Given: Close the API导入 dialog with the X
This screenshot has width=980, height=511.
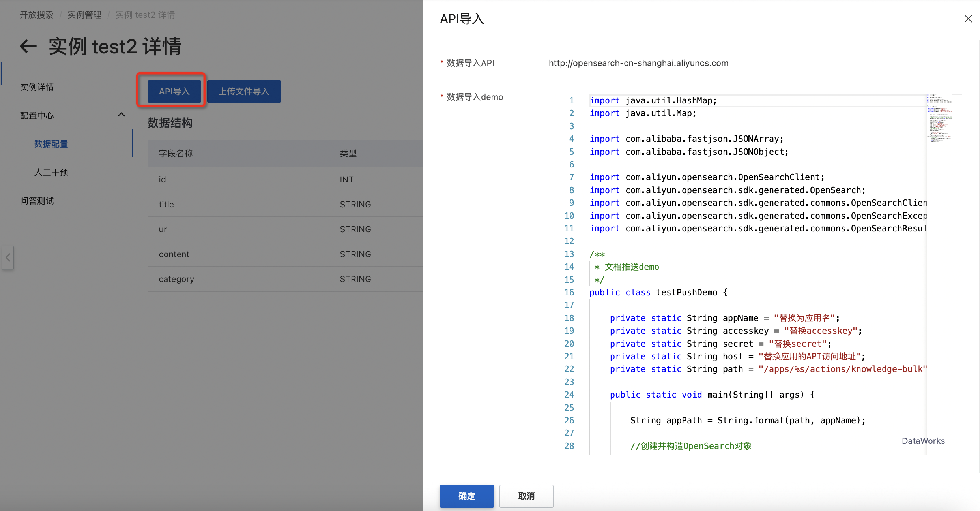Looking at the screenshot, I should pos(969,19).
